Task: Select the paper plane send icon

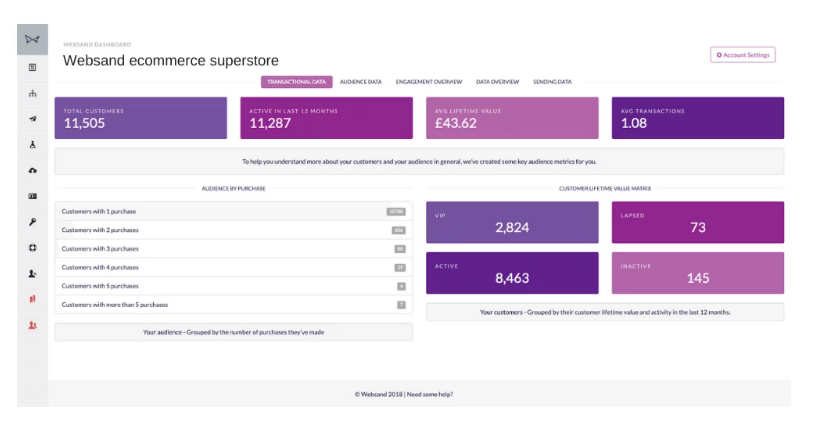Action: pos(32,119)
